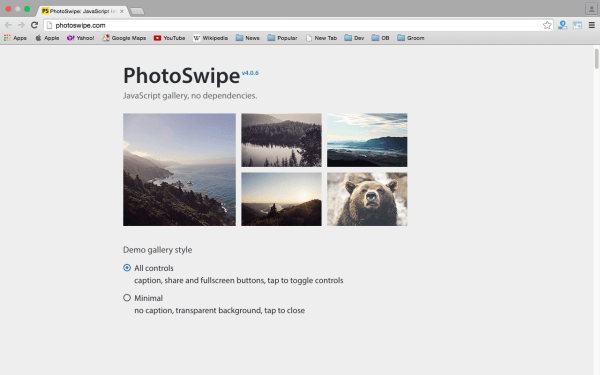Open the brown bear photo
The height and width of the screenshot is (375, 600).
click(367, 199)
